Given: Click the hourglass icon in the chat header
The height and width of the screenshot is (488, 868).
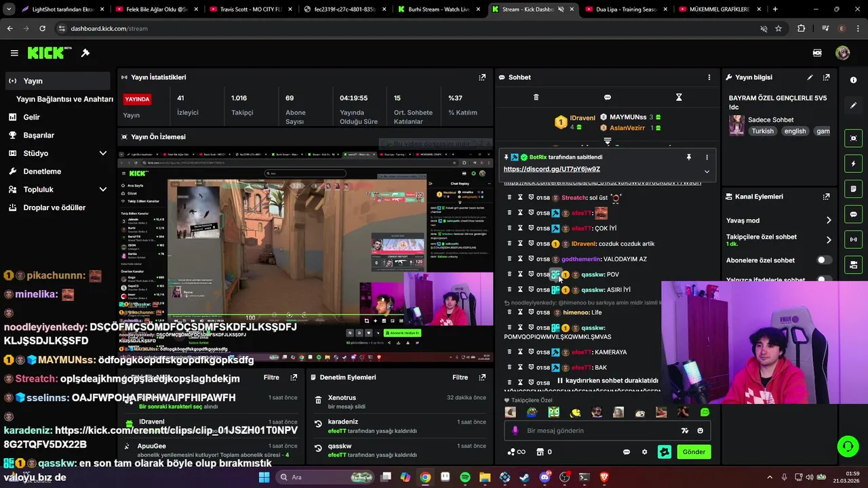Looking at the screenshot, I should coord(679,97).
